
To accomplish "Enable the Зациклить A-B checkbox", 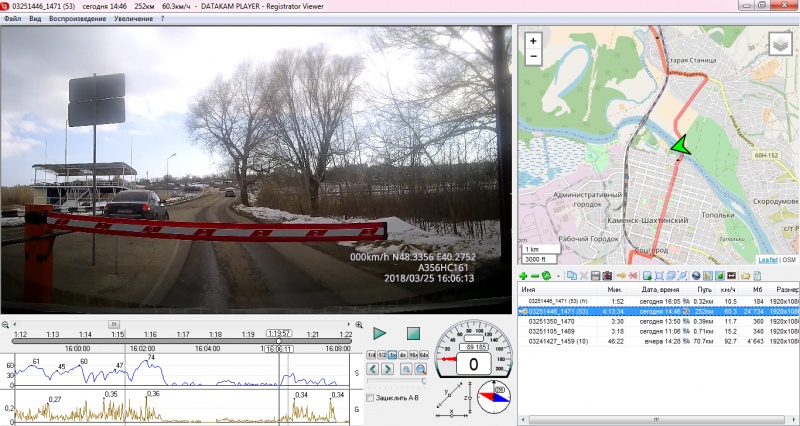I will coord(370,397).
